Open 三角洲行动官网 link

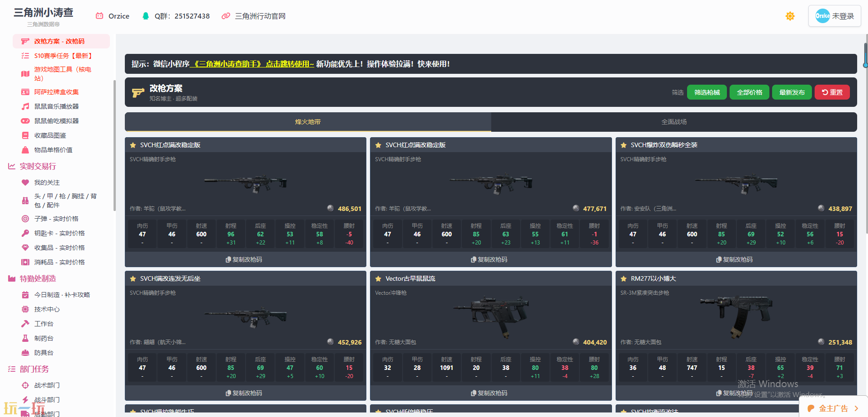[254, 16]
